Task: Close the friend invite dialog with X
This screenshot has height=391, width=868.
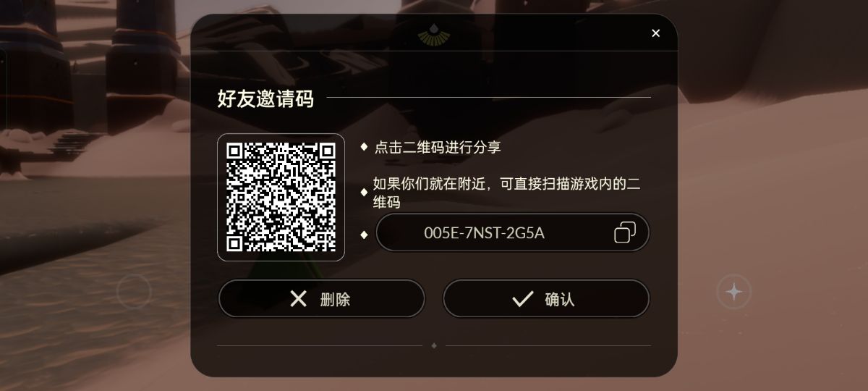Action: point(656,33)
